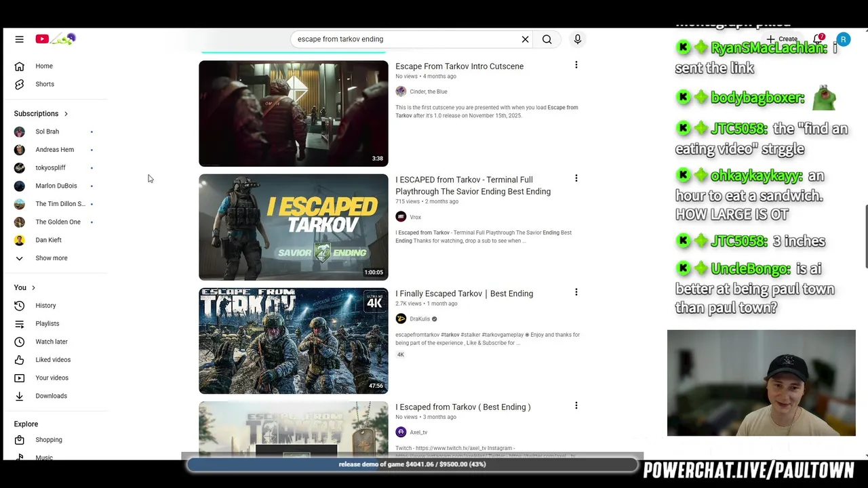
Task: Open more options for Finally Escaped Tarkov video
Action: pyautogui.click(x=576, y=292)
